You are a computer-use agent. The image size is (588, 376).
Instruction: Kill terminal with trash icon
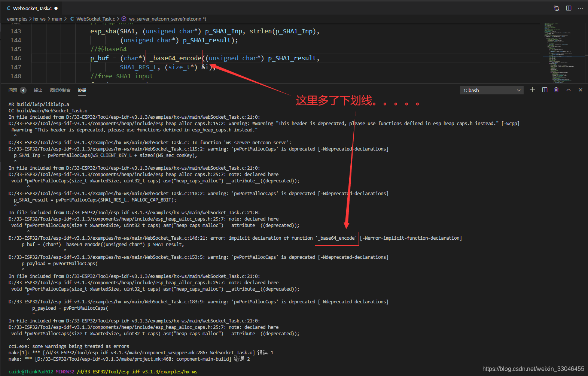click(x=556, y=90)
